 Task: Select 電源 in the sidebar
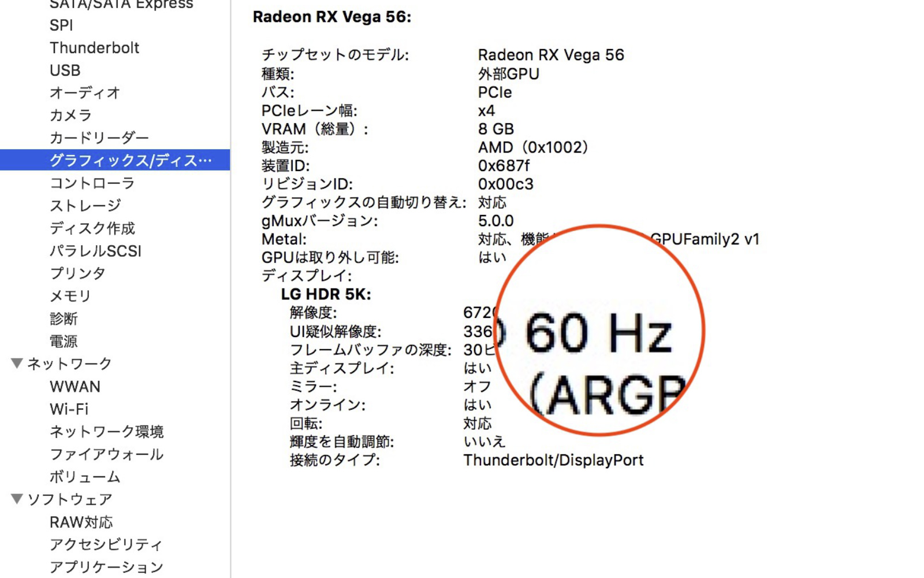[64, 341]
